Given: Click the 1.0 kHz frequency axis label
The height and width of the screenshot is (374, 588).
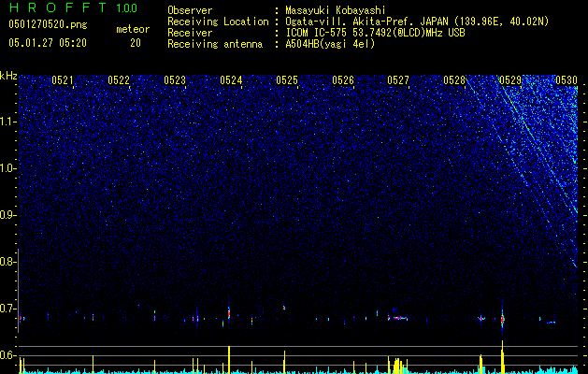Looking at the screenshot, I should point(8,168).
